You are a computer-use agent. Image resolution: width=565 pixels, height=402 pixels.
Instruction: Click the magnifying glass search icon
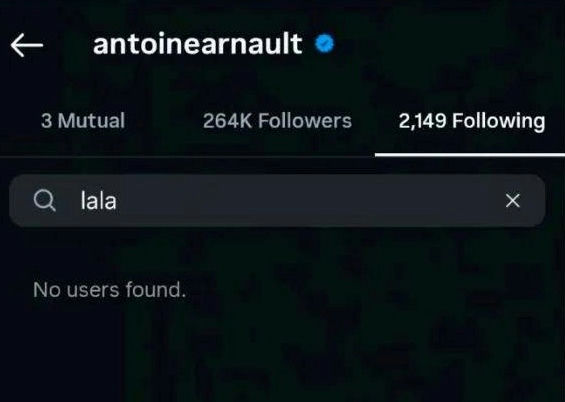44,201
